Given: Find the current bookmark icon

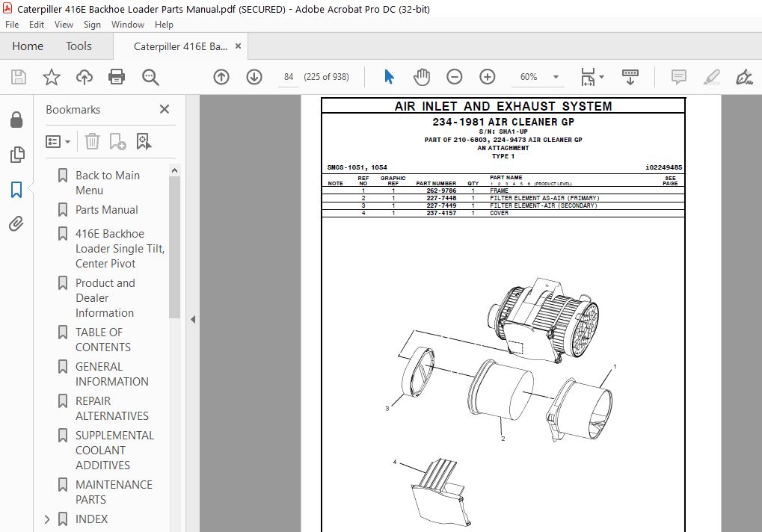Looking at the screenshot, I should 144,141.
